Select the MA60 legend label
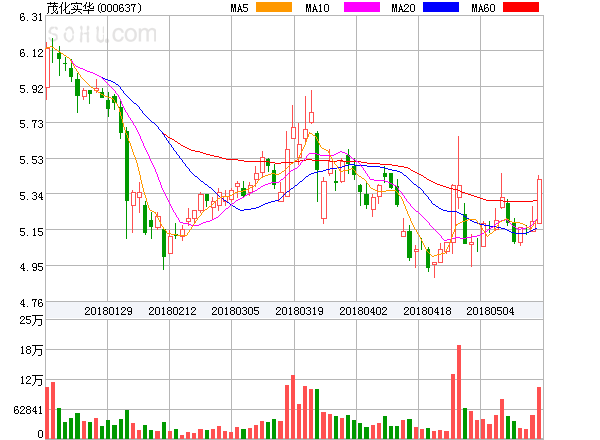 point(483,8)
